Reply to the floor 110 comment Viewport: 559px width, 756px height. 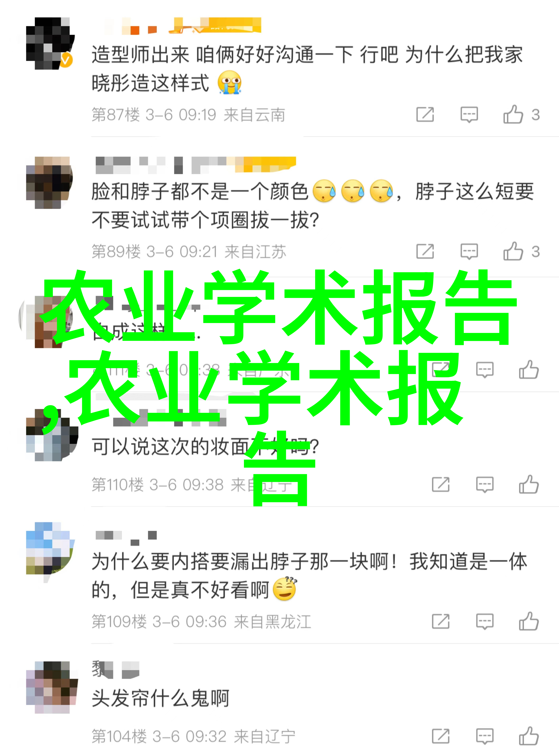coord(484,485)
